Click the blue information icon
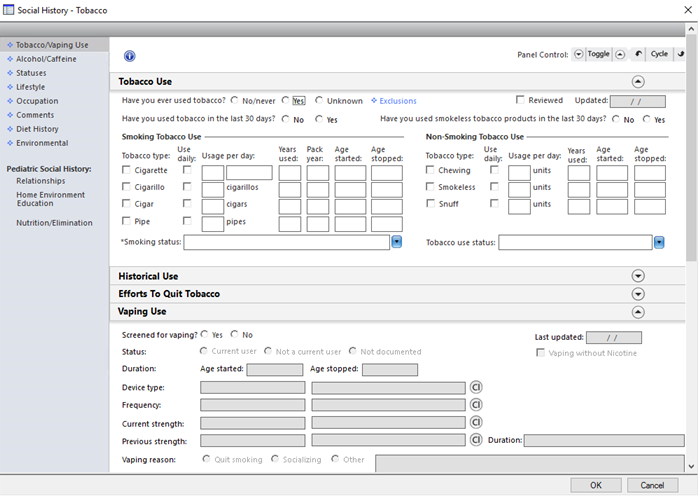The height and width of the screenshot is (496, 698). click(x=130, y=56)
